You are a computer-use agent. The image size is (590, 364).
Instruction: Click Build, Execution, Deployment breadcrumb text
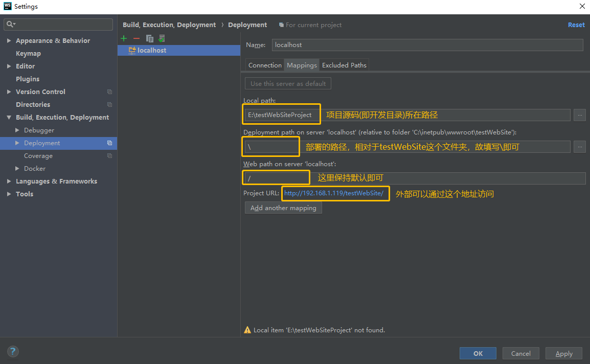(x=169, y=25)
